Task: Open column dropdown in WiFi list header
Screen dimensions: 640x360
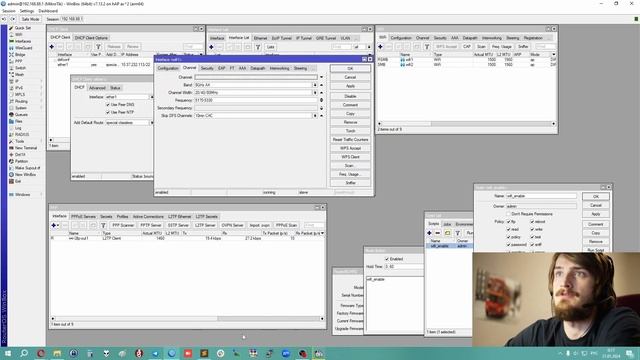Action: (553, 54)
